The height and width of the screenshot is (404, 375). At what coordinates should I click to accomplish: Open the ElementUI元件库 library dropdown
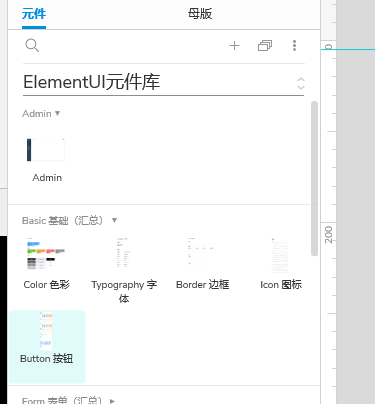(163, 82)
